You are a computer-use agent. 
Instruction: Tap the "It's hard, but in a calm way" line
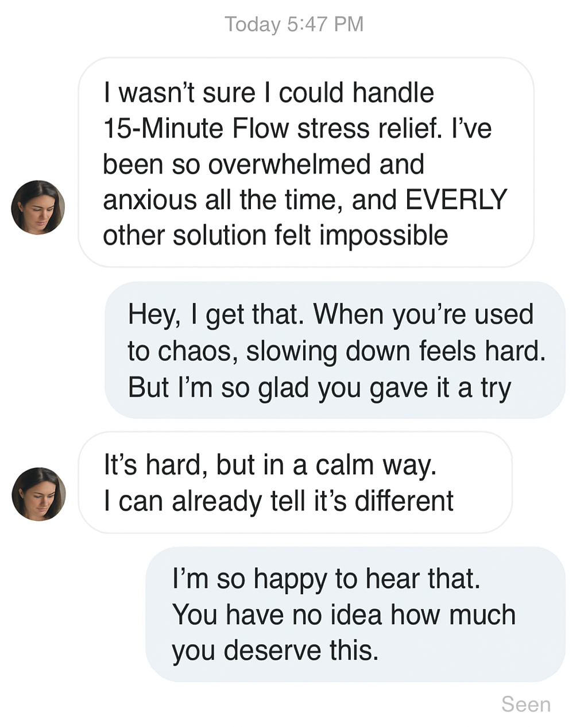(x=270, y=464)
